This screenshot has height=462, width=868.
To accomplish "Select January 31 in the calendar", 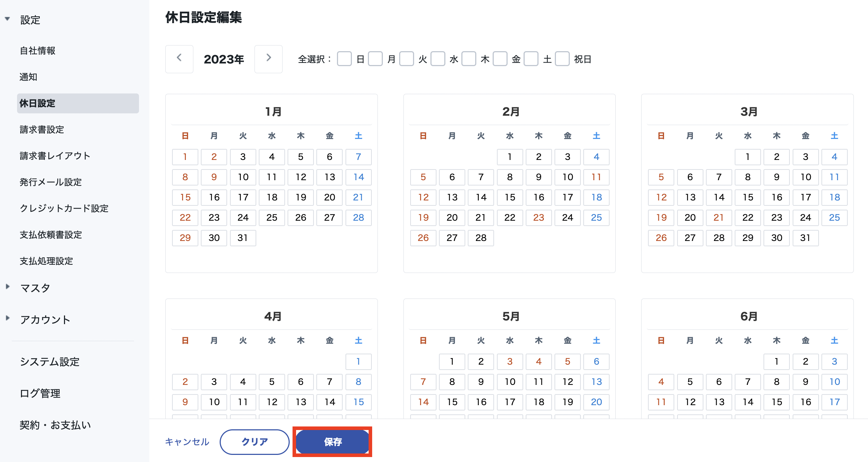I will [243, 238].
